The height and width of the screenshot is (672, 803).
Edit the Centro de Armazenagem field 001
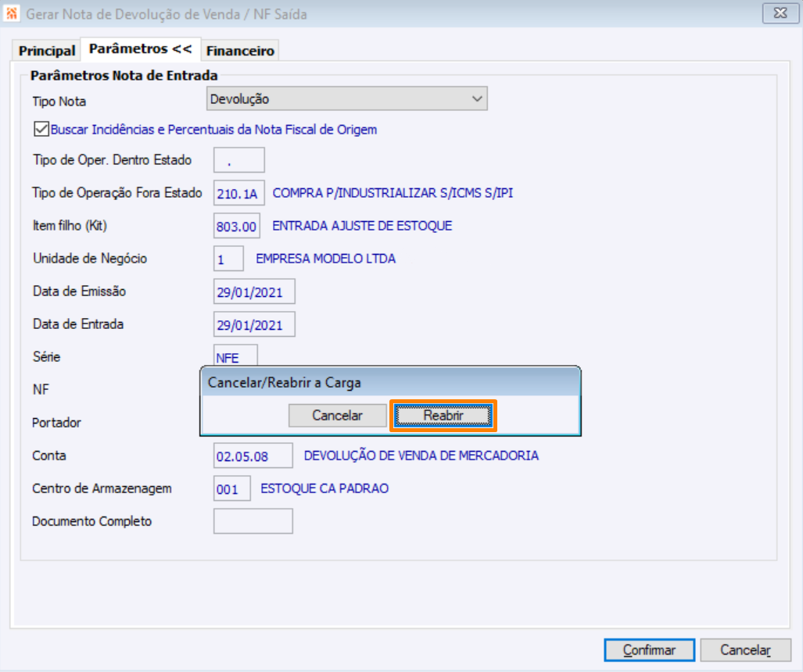[x=232, y=488]
